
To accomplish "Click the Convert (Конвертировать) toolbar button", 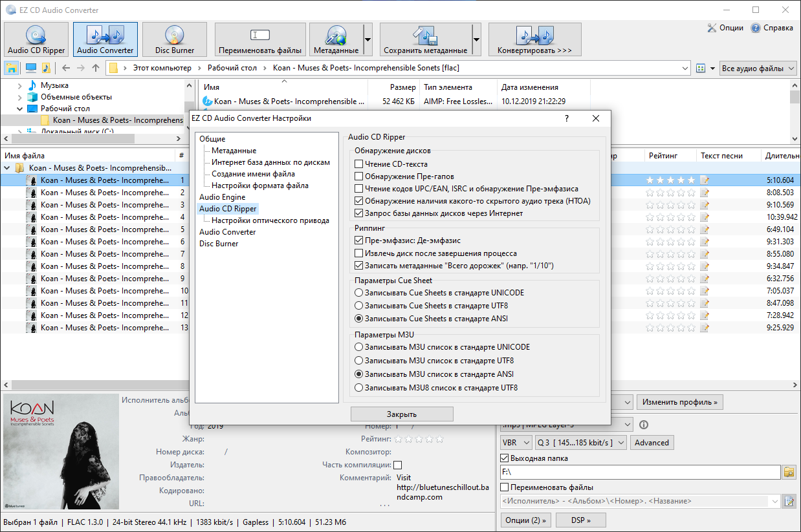I will 534,39.
